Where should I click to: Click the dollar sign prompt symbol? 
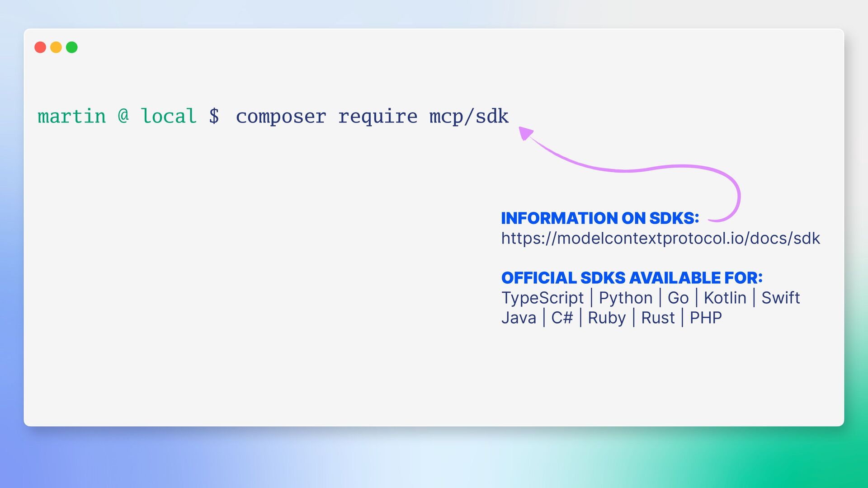tap(214, 117)
